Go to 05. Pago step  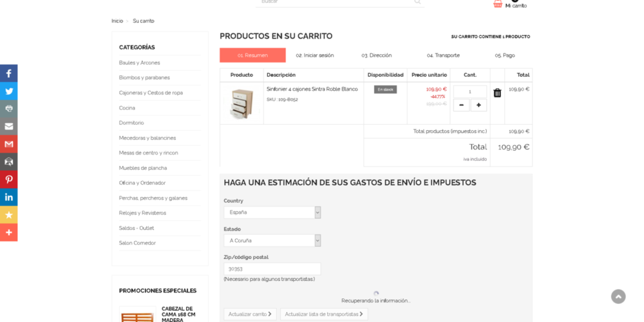(x=505, y=55)
